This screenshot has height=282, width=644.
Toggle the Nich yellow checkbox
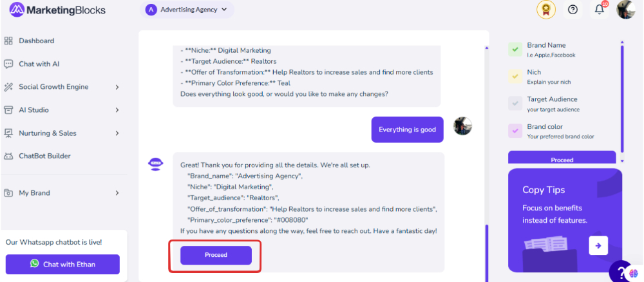click(515, 77)
